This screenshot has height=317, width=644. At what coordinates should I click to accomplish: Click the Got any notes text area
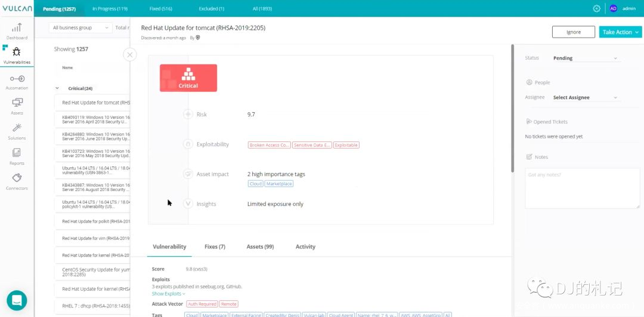(583, 188)
